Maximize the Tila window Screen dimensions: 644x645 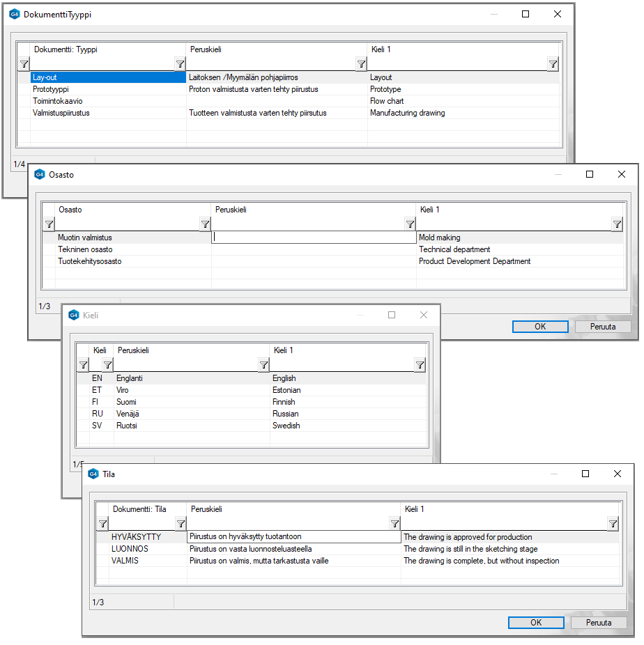click(585, 474)
